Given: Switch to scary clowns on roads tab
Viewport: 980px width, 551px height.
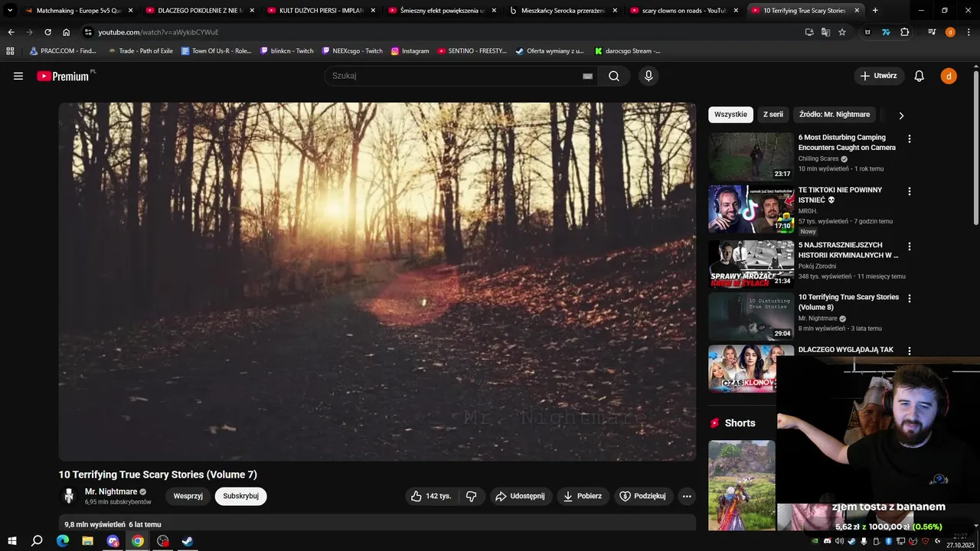Looking at the screenshot, I should click(x=684, y=11).
